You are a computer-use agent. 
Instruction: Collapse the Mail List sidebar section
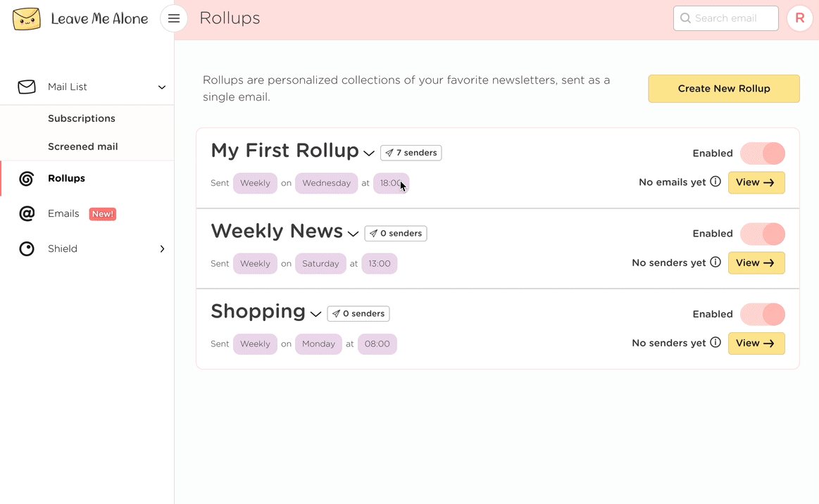pos(161,87)
